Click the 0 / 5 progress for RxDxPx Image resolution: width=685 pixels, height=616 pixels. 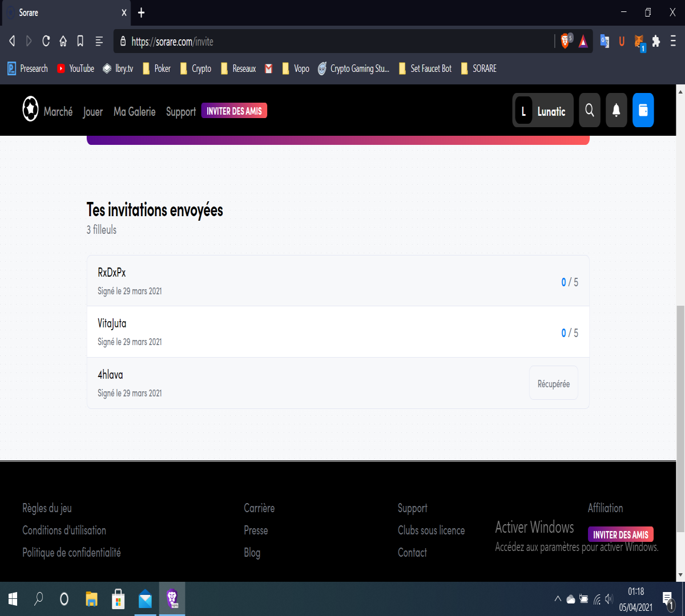click(570, 282)
